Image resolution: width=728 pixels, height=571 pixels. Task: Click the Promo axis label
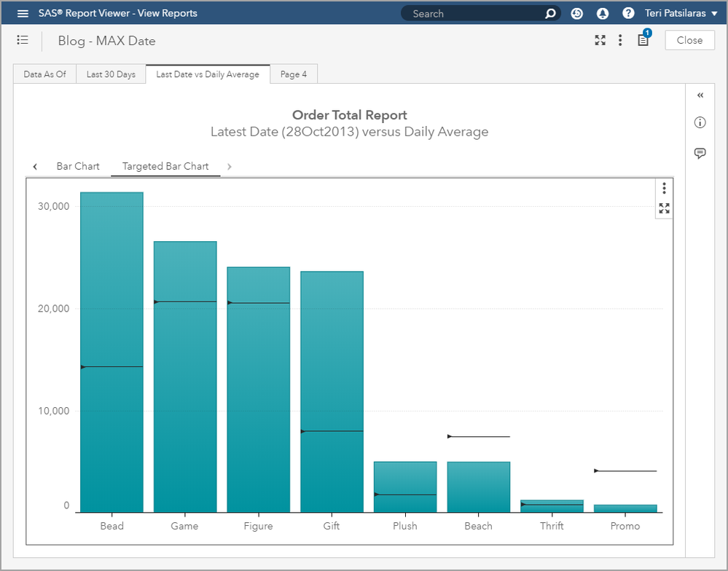pos(625,526)
